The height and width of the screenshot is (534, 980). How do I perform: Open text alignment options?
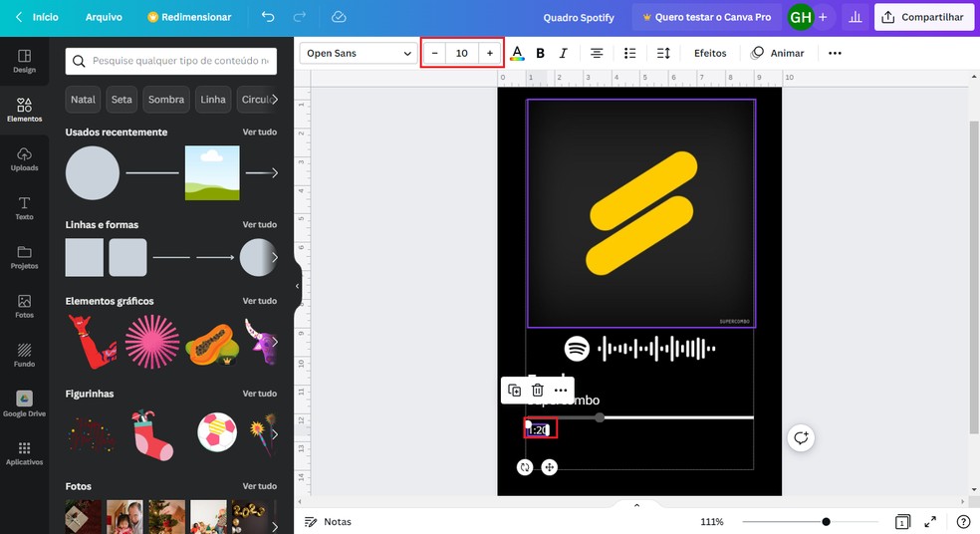(597, 53)
